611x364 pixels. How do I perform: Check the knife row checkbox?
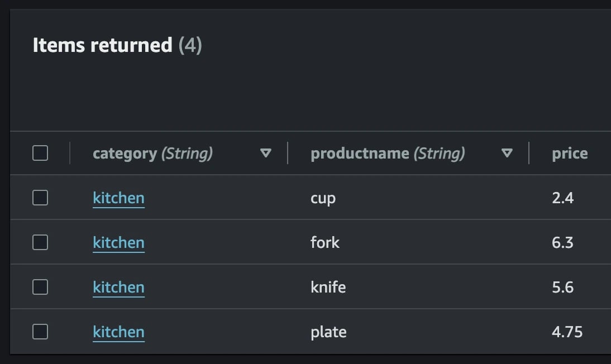(x=40, y=287)
